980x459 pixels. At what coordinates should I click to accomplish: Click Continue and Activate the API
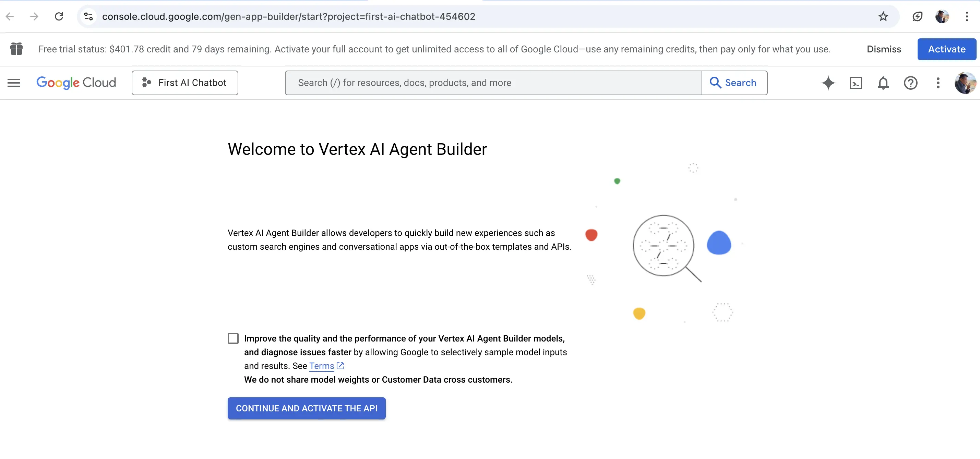click(x=306, y=408)
